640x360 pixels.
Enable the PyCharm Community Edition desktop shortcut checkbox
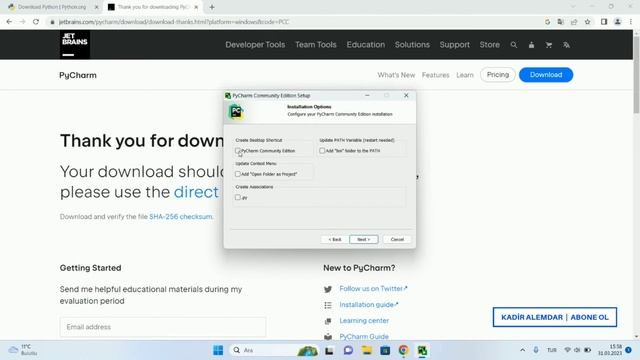click(x=238, y=151)
